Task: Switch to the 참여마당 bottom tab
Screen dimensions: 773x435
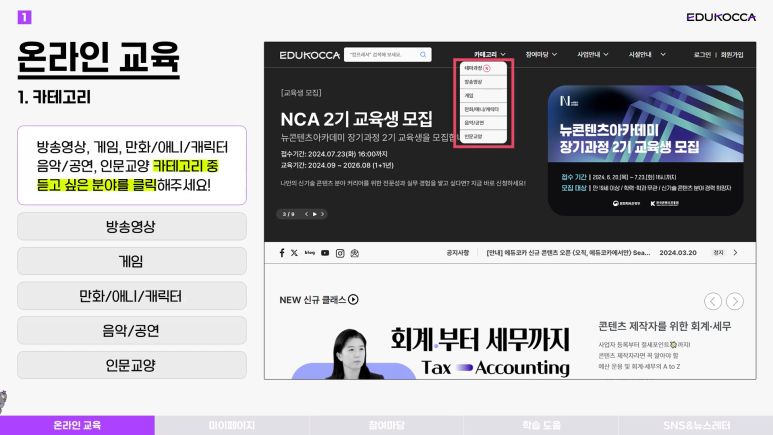Action: click(x=386, y=425)
